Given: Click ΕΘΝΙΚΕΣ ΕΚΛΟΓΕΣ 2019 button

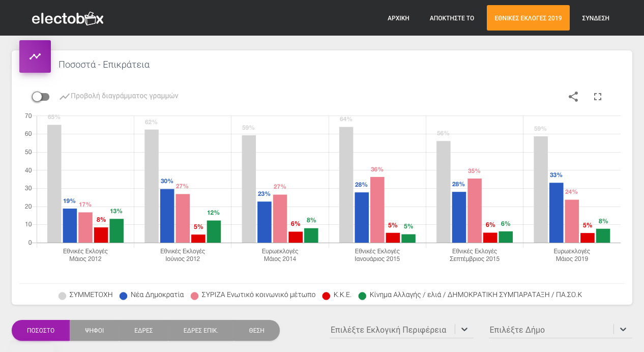Looking at the screenshot, I should point(528,18).
